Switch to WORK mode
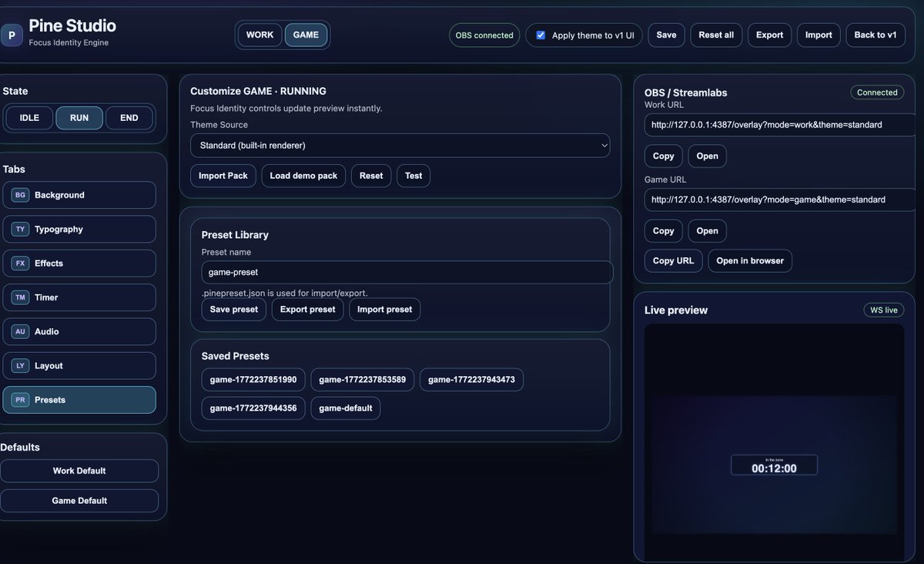This screenshot has height=564, width=924. [259, 35]
